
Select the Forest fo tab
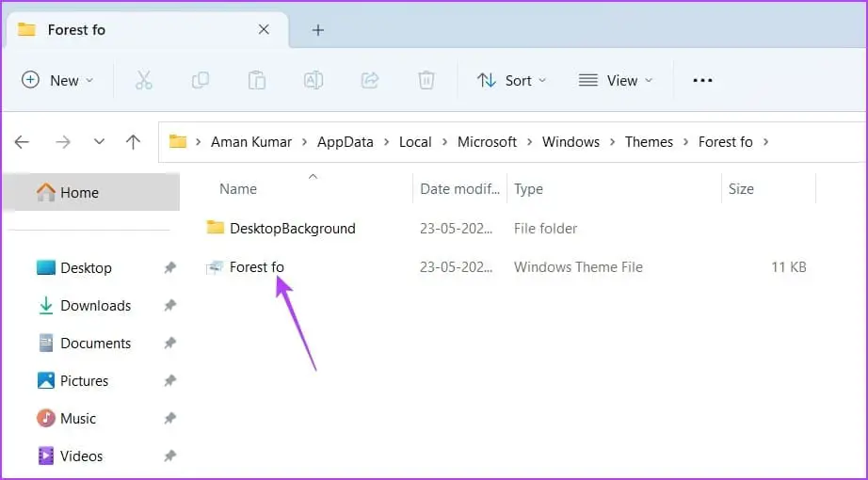pyautogui.click(x=147, y=30)
